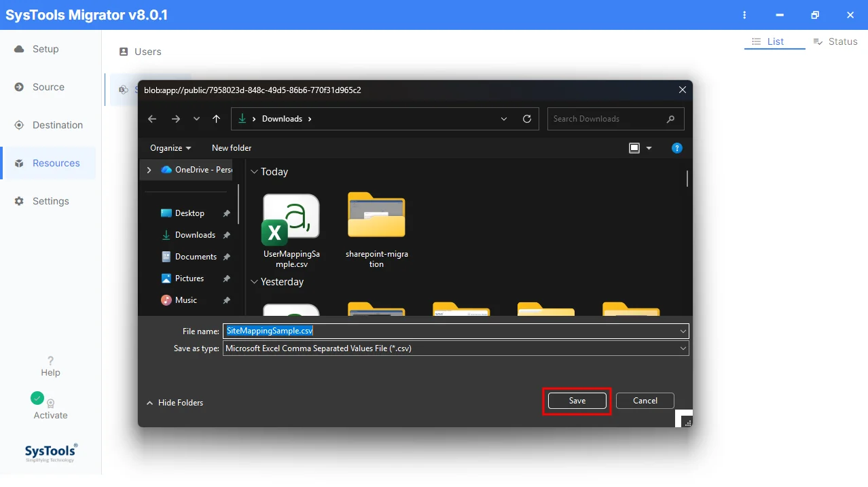
Task: Open the Source section in sidebar
Action: coord(48,87)
